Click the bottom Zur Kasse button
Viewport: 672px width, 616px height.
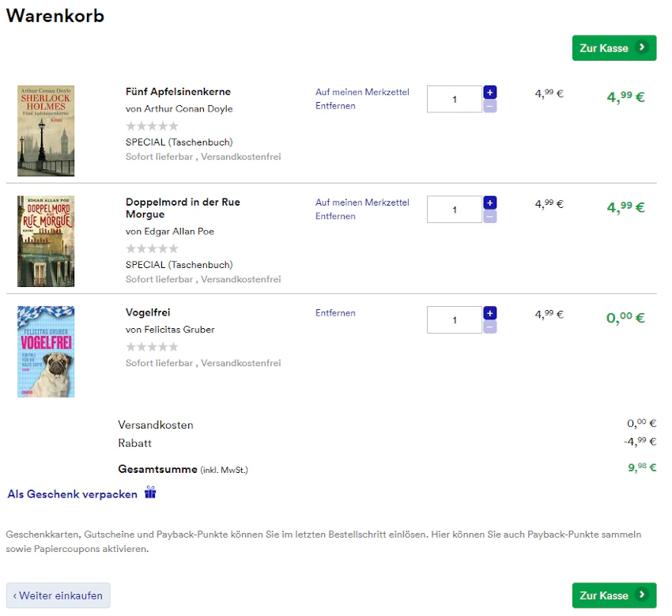pos(614,595)
